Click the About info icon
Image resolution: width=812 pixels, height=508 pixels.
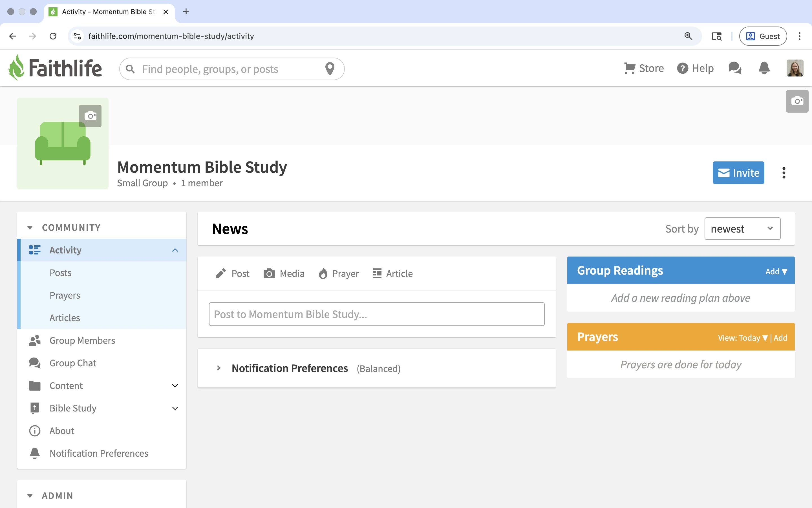click(x=35, y=431)
